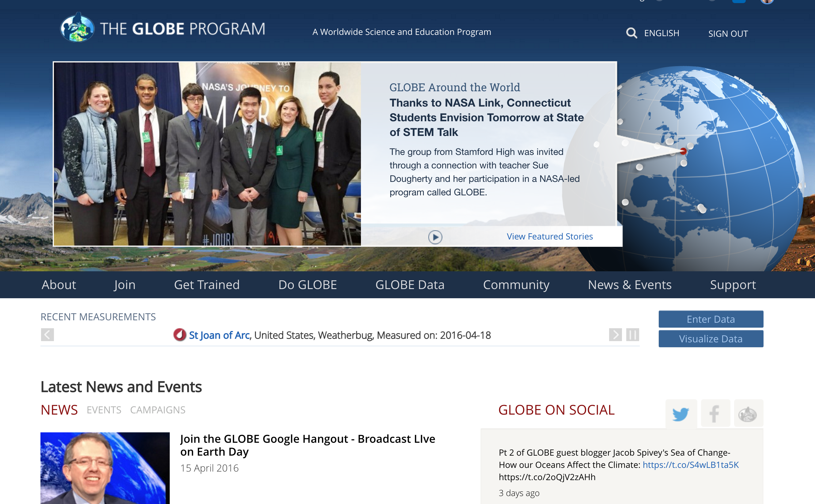Open the Do GLOBE menu
Screen dimensions: 815x504
[307, 285]
